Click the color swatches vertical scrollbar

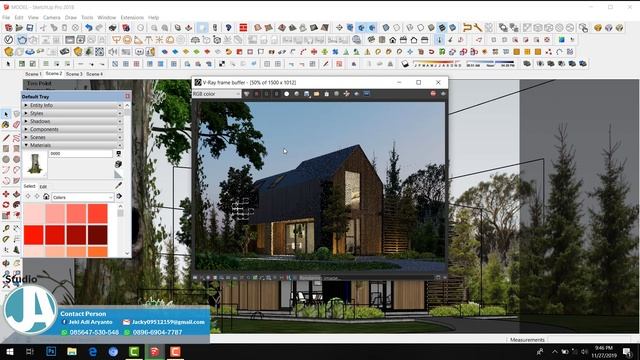(120, 230)
